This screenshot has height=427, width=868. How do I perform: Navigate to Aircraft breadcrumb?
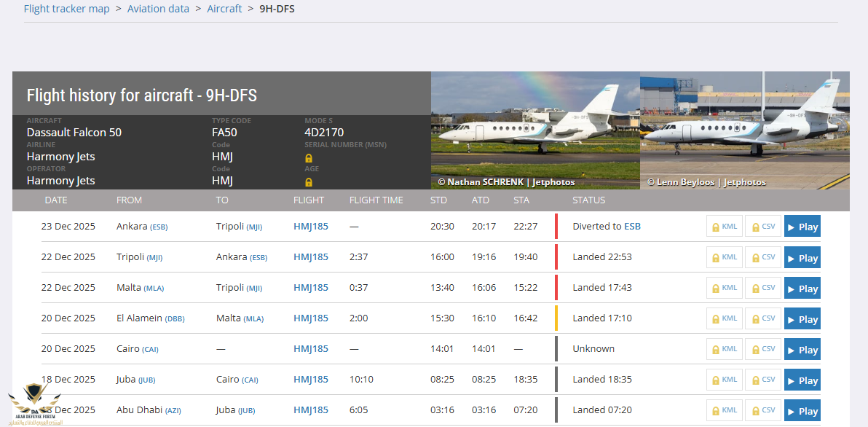pyautogui.click(x=224, y=9)
